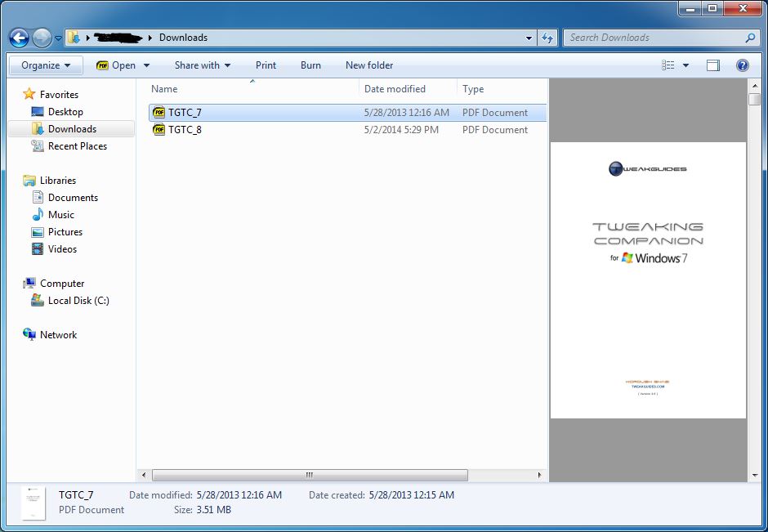This screenshot has height=532, width=768.
Task: Select Recent Places in Favorites
Action: [78, 146]
